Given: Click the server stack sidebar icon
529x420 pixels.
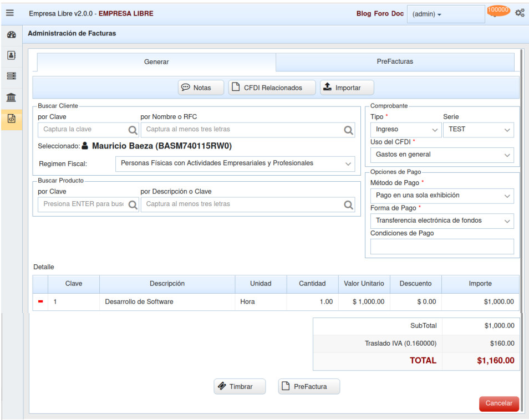Looking at the screenshot, I should coord(11,76).
